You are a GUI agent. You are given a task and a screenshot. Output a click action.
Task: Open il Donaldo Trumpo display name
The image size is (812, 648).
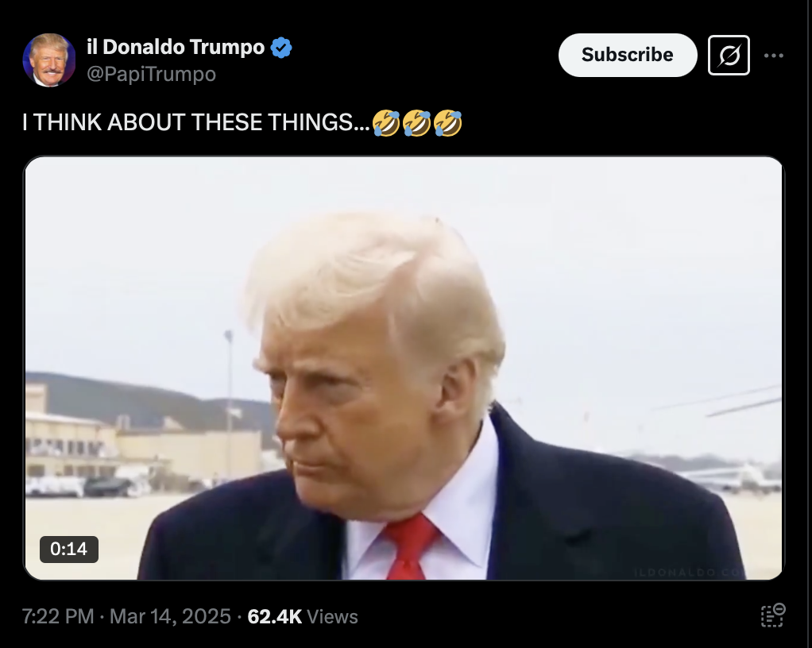pos(176,47)
